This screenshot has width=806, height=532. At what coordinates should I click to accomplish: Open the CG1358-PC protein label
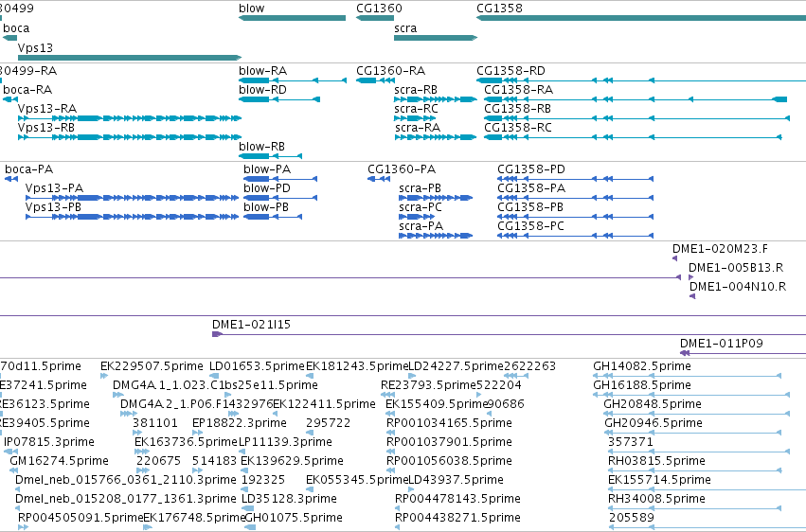tap(530, 226)
